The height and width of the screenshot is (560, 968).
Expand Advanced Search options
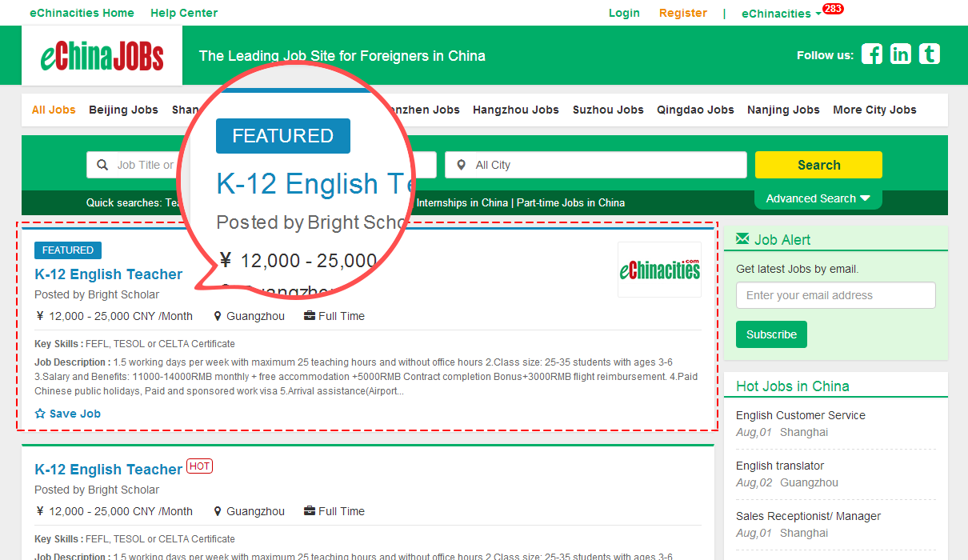click(x=818, y=198)
